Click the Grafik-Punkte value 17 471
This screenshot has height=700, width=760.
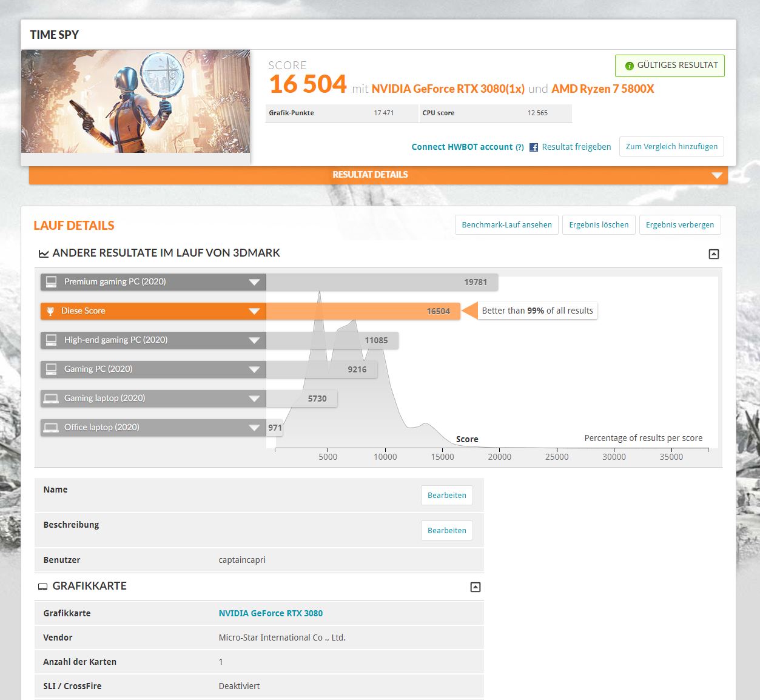[x=384, y=113]
